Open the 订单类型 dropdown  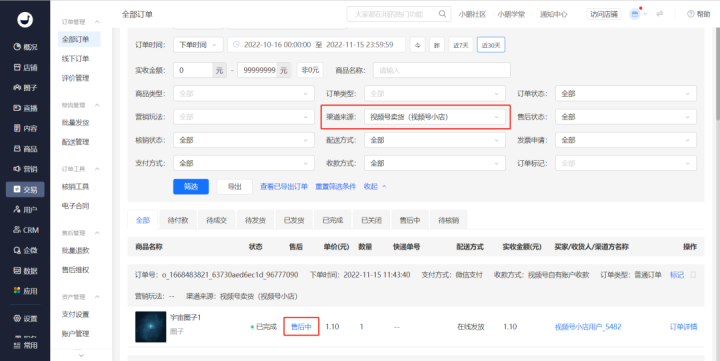[x=435, y=94]
